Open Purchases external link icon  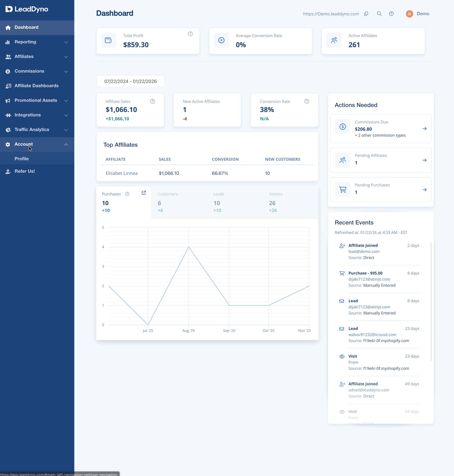[x=144, y=193]
